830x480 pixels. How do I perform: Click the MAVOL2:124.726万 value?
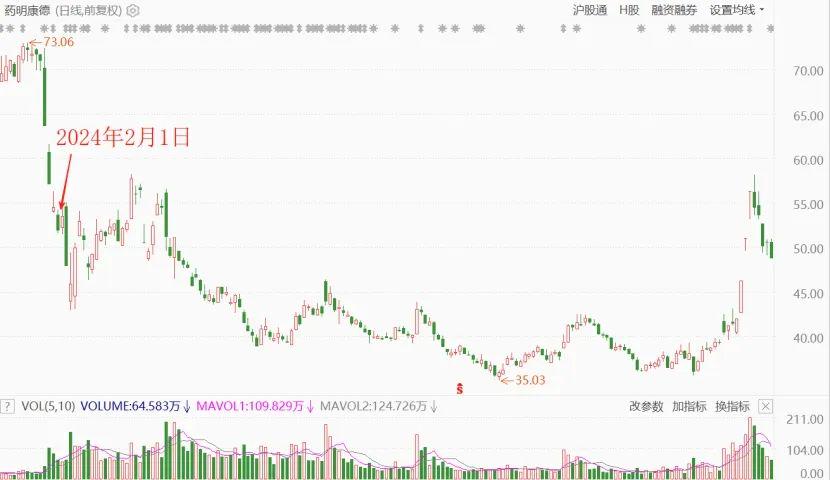pyautogui.click(x=378, y=406)
